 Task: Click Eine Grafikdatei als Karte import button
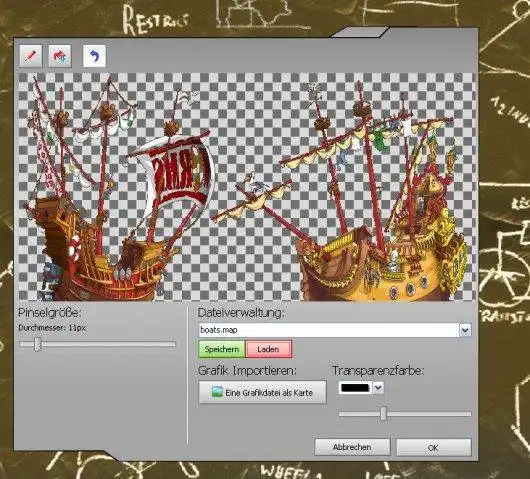pyautogui.click(x=262, y=392)
